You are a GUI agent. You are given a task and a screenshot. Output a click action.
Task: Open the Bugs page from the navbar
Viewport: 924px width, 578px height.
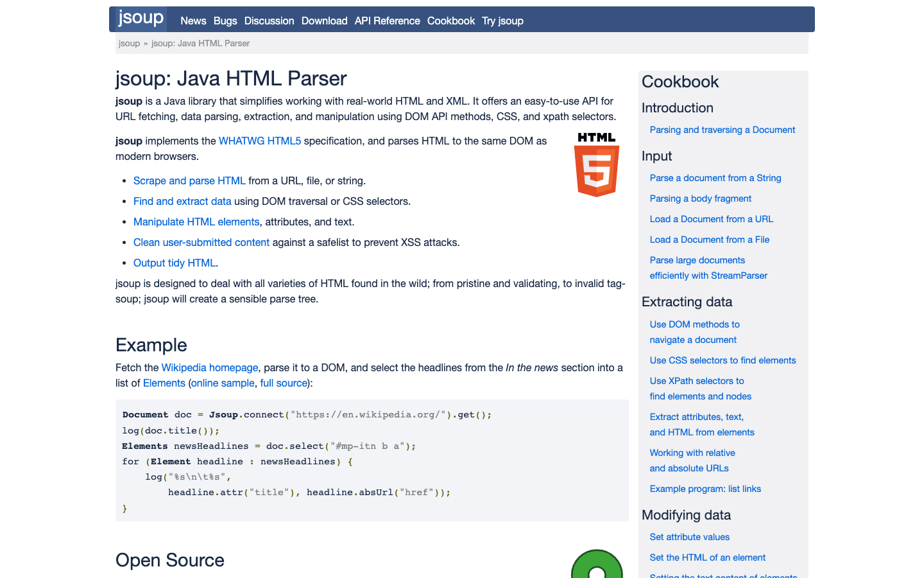pos(225,21)
